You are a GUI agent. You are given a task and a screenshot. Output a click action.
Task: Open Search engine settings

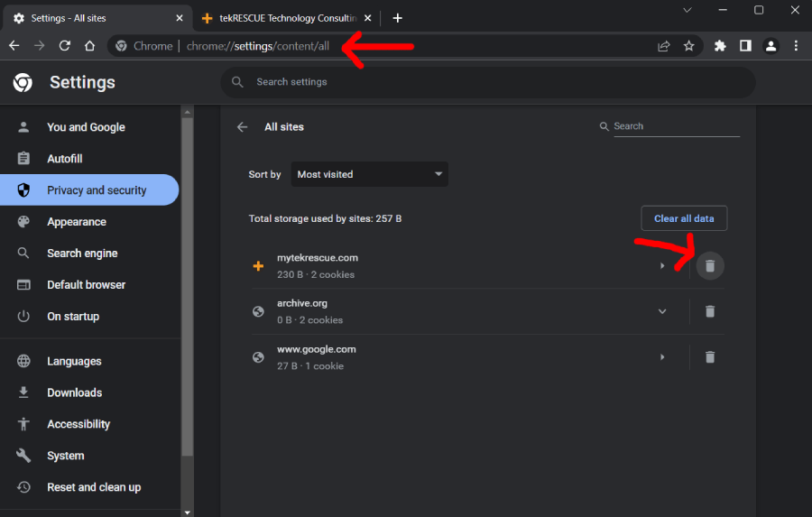89,254
